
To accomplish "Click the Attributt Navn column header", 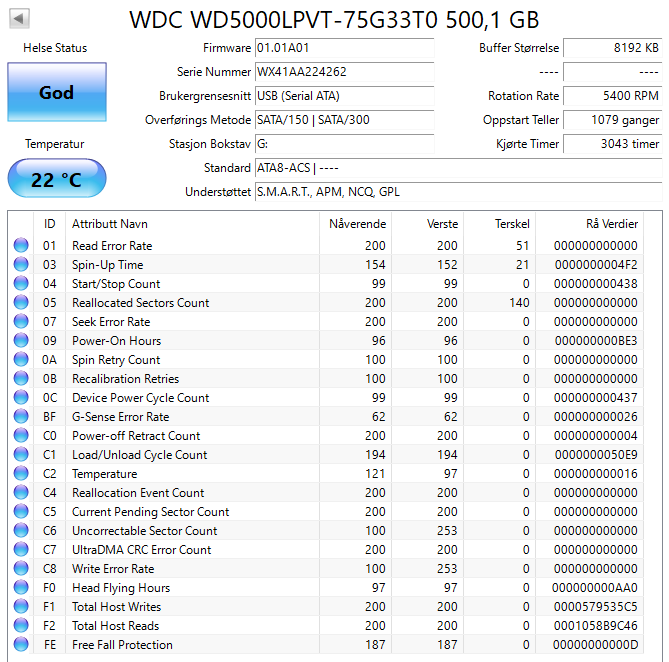I will point(110,224).
